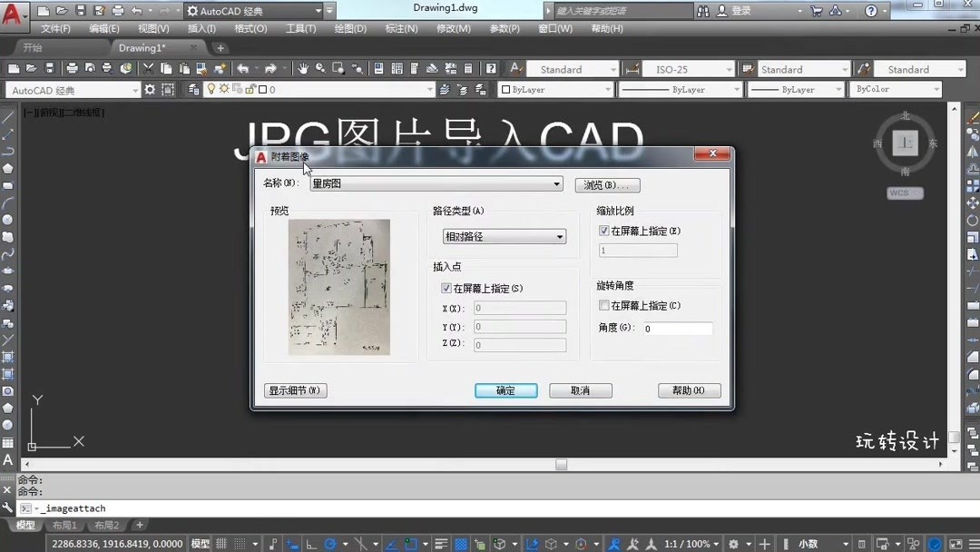Click the Plot printer icon
The image size is (980, 552).
[x=71, y=68]
